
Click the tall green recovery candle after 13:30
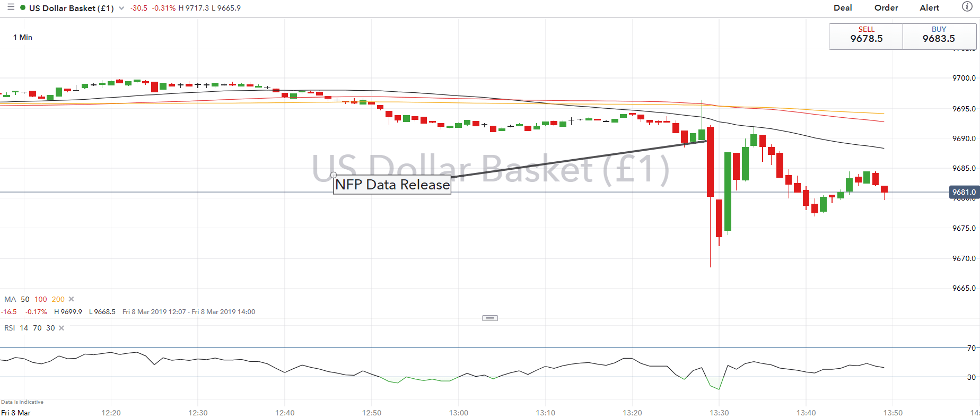(x=728, y=191)
